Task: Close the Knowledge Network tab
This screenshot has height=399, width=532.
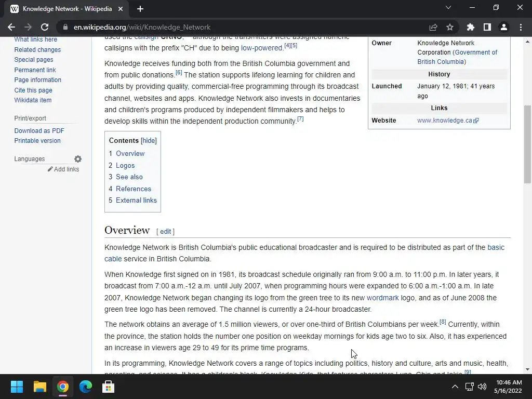Action: tap(121, 9)
